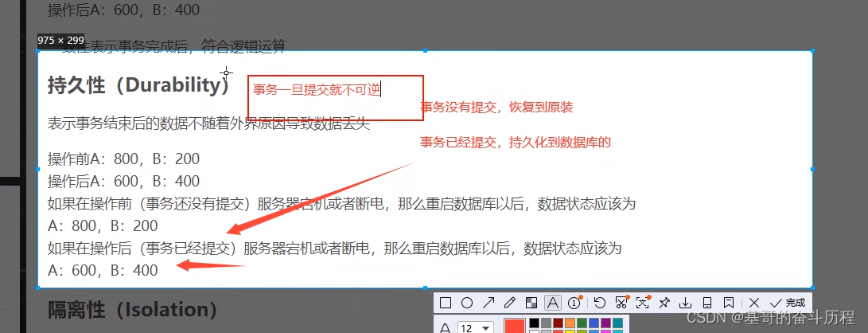This screenshot has width=868, height=333.
Task: Send the screenshot to phone
Action: (x=707, y=303)
